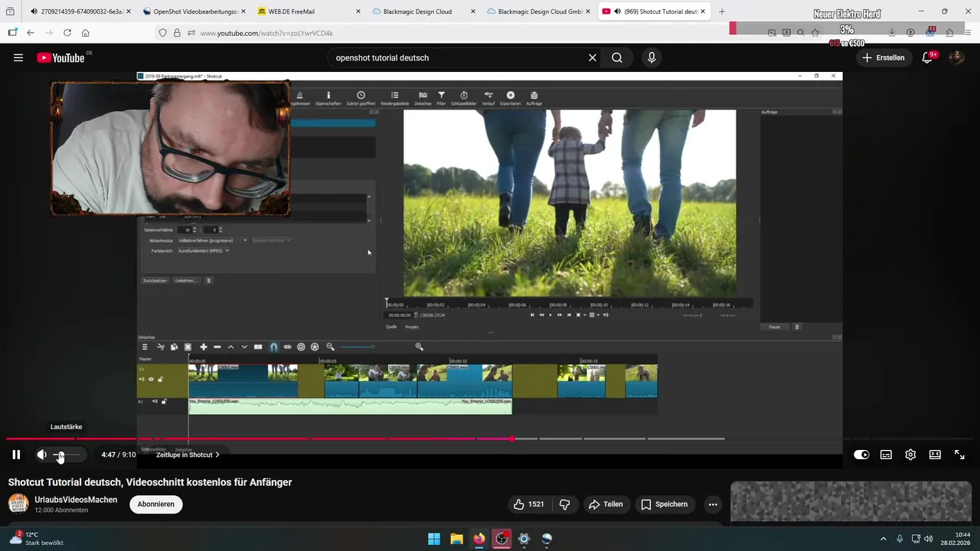Open the taskbar weather widget

pos(35,539)
